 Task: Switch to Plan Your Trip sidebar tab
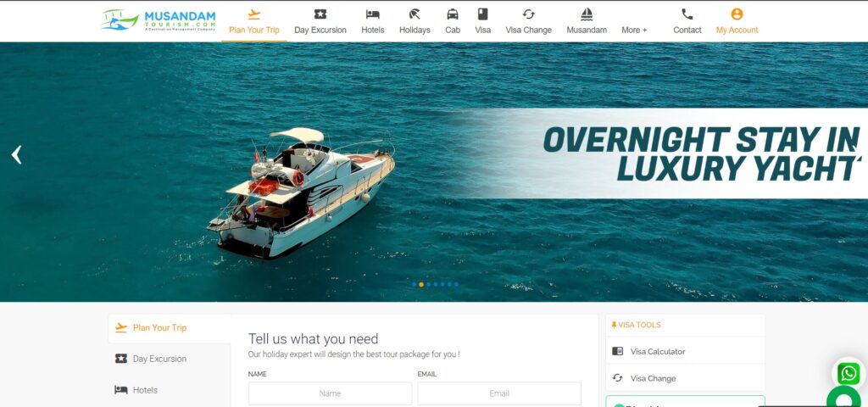point(159,328)
